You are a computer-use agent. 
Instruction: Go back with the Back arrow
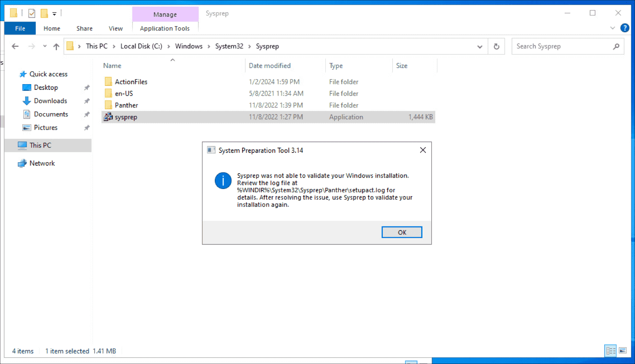pyautogui.click(x=15, y=46)
